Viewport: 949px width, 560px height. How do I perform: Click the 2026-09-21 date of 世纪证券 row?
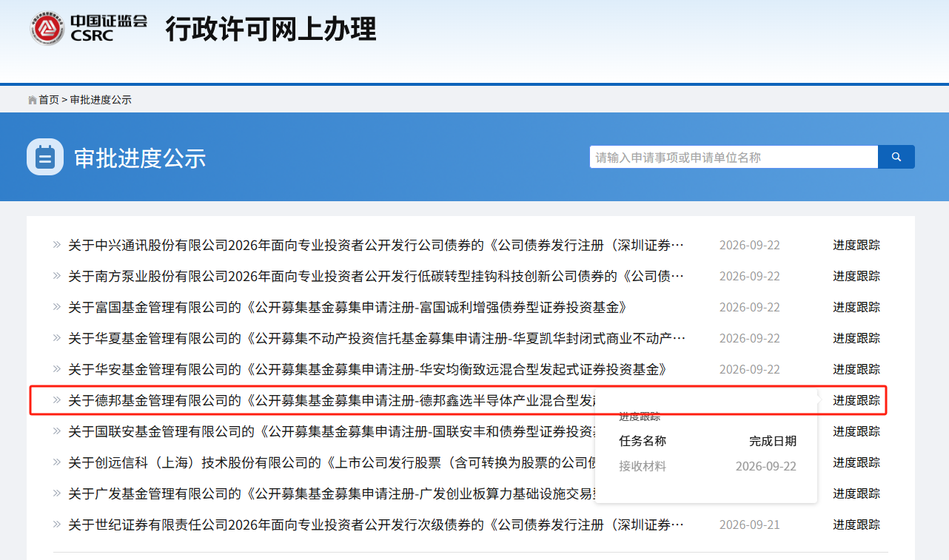(x=750, y=524)
